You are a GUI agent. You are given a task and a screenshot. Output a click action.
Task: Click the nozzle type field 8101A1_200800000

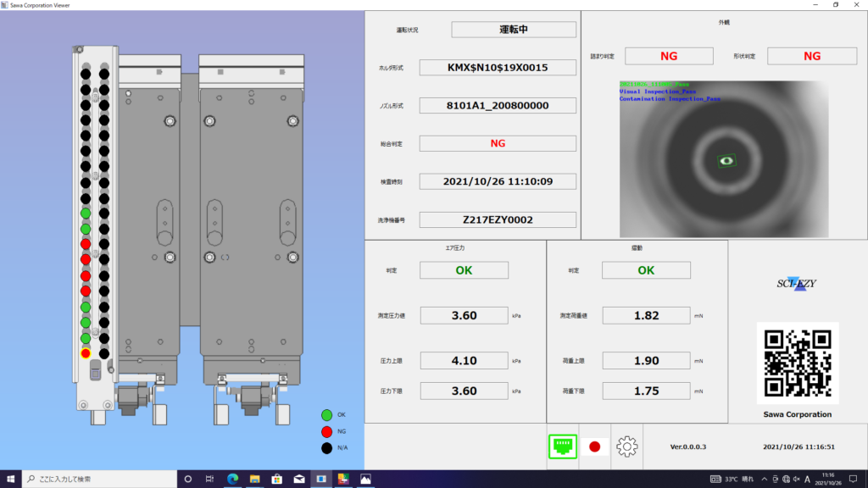pyautogui.click(x=498, y=106)
